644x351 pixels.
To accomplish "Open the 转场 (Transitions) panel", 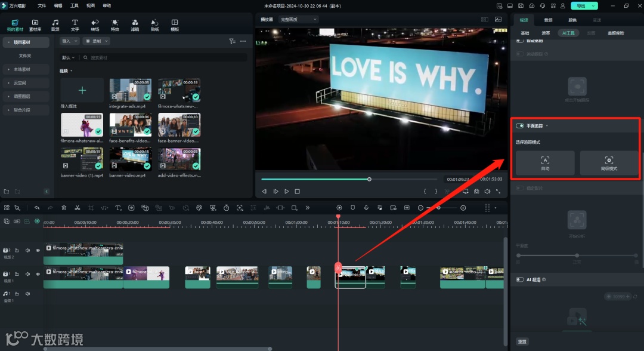I will click(95, 24).
